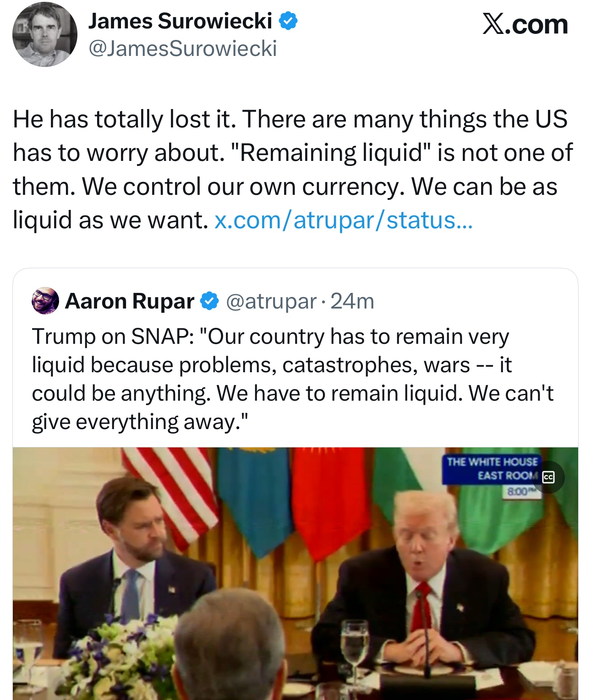The height and width of the screenshot is (700, 591).
Task: Click the verified badge beside James Surowiecki
Action: tap(288, 21)
